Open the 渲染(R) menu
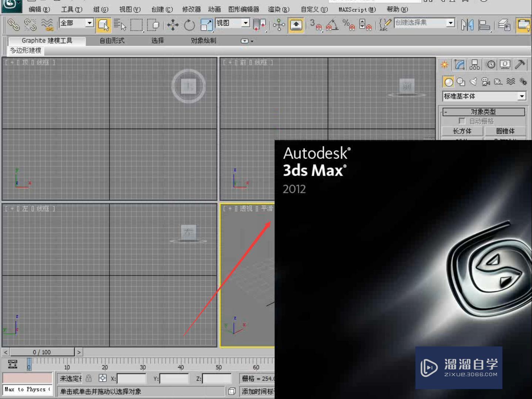The width and height of the screenshot is (532, 399). point(279,9)
